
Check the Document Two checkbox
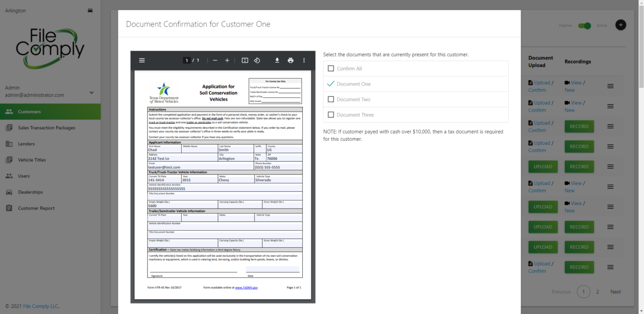331,99
